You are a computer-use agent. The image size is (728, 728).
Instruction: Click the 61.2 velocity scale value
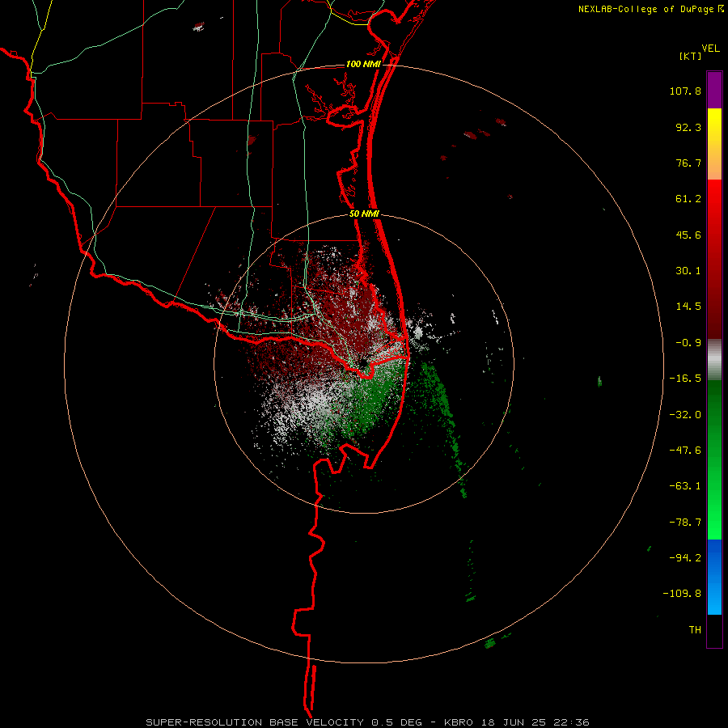pyautogui.click(x=688, y=199)
